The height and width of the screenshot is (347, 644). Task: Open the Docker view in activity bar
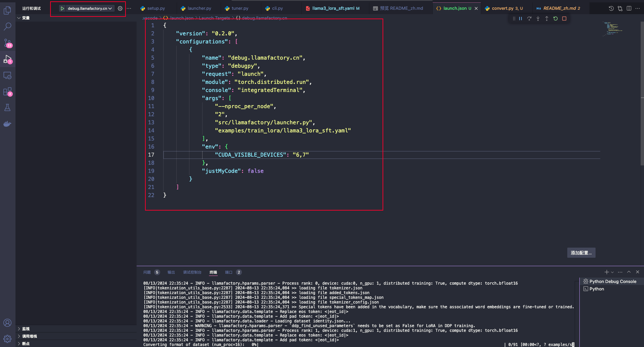pyautogui.click(x=7, y=124)
